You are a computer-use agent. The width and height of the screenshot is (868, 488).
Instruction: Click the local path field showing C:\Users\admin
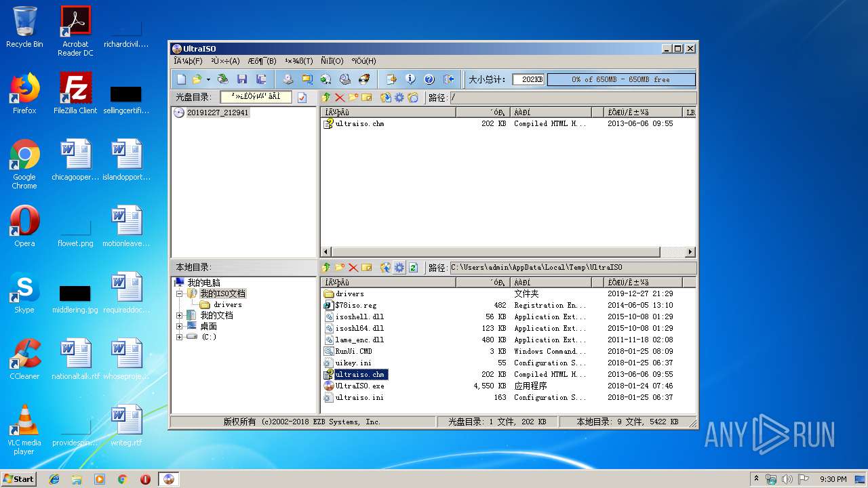[x=573, y=268]
